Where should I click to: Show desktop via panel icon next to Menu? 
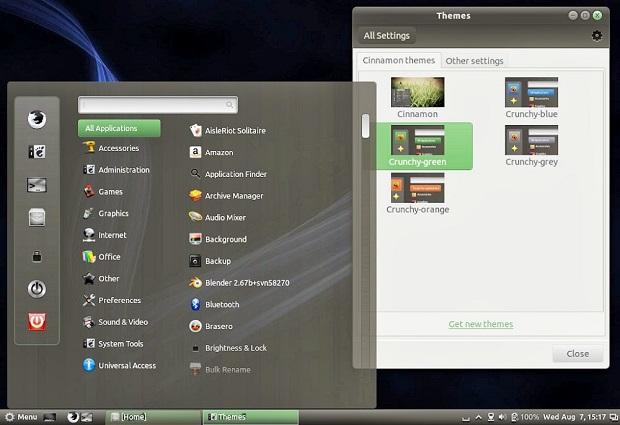(x=49, y=417)
